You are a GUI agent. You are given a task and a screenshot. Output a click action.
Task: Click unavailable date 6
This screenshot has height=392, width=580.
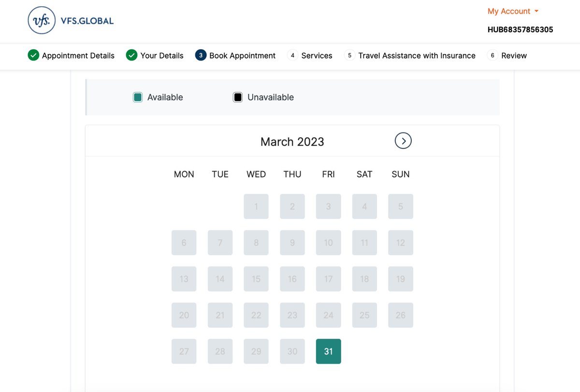click(x=184, y=243)
